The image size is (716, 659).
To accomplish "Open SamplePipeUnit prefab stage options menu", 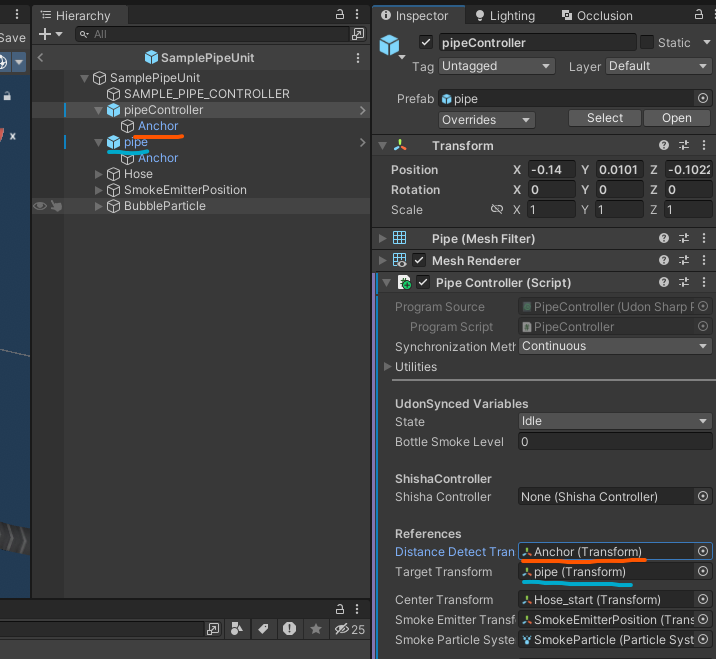I will point(358,58).
